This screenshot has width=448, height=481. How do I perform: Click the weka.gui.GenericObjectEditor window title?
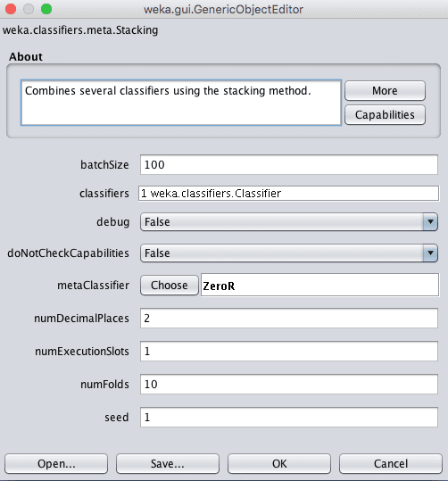pos(224,10)
